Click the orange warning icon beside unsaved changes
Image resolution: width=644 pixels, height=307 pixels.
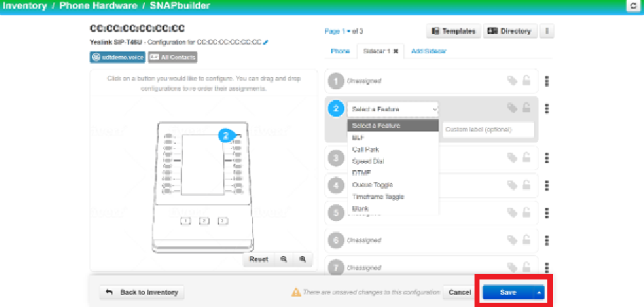coord(296,293)
